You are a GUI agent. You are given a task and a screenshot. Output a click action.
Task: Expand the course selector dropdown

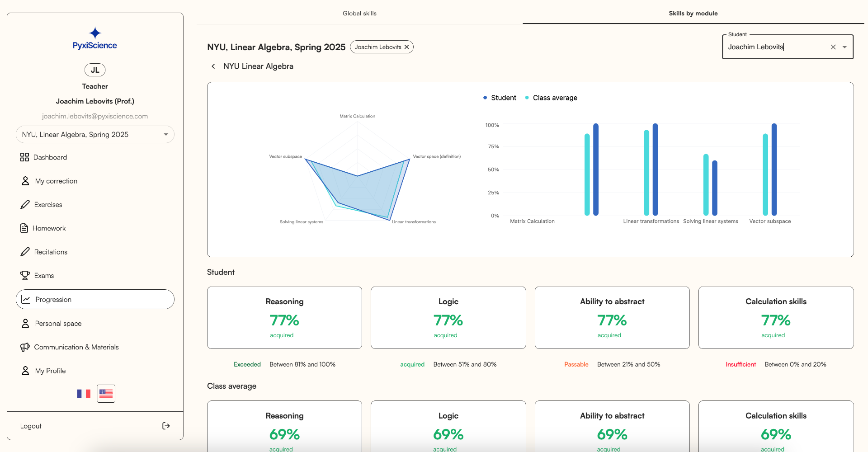(x=166, y=134)
